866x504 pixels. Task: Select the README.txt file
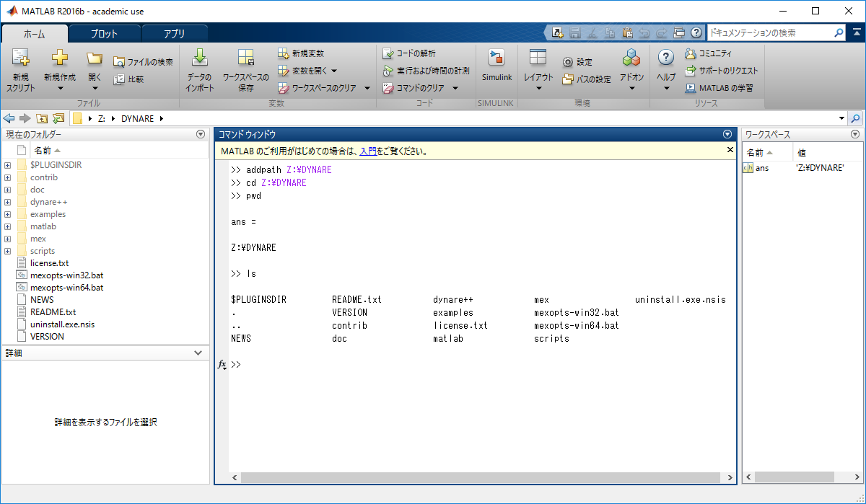pyautogui.click(x=53, y=312)
